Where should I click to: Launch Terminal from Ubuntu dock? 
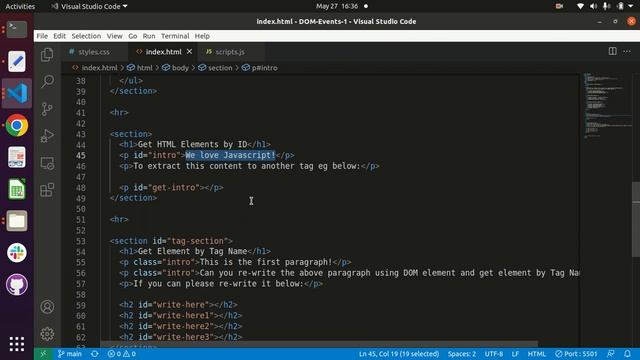coord(17,29)
